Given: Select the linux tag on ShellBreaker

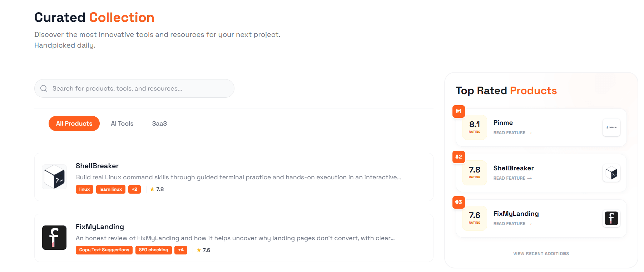Looking at the screenshot, I should click(x=84, y=189).
